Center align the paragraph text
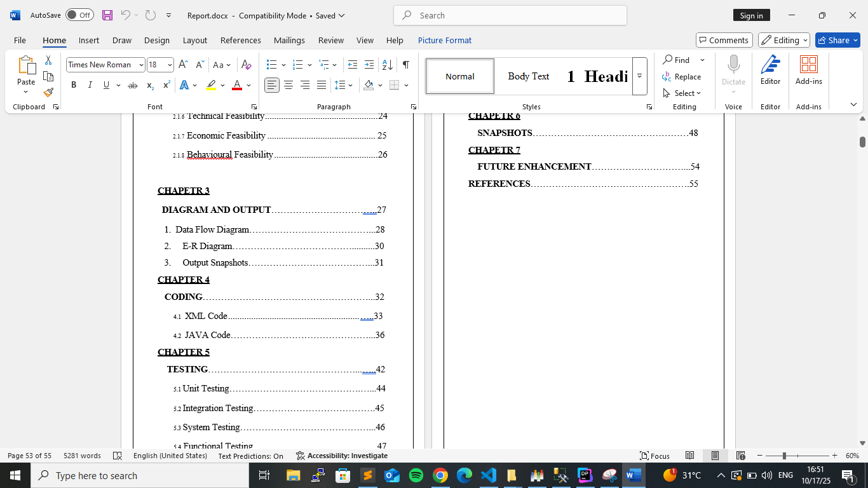 (x=288, y=85)
